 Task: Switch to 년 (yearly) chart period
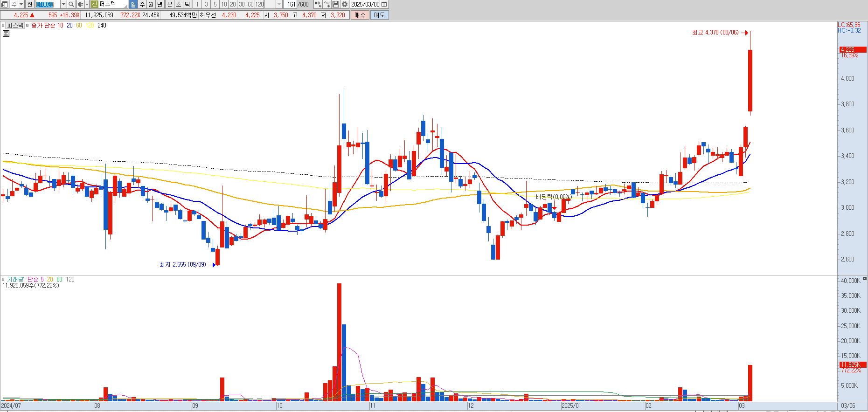[160, 4]
